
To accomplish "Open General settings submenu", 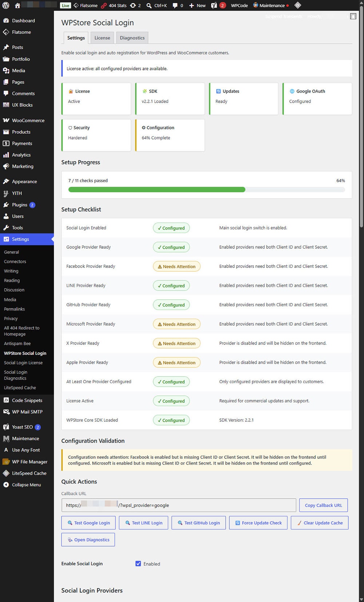I will click(x=12, y=252).
